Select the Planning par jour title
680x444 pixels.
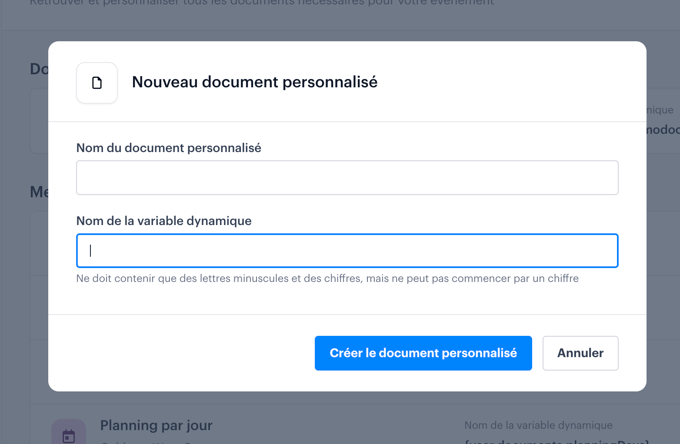pyautogui.click(x=156, y=426)
